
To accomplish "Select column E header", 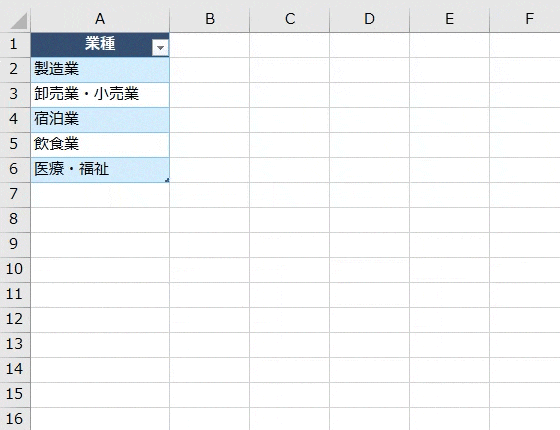I will pyautogui.click(x=450, y=19).
